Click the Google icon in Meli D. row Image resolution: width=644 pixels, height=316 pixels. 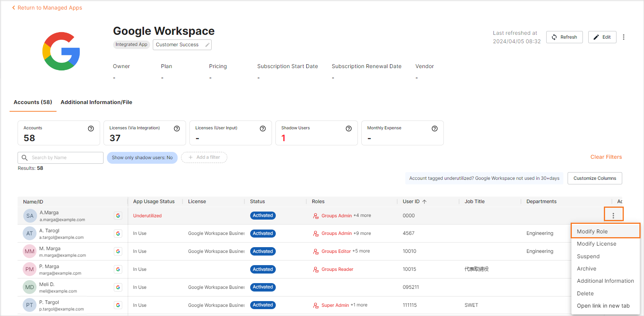tap(118, 287)
